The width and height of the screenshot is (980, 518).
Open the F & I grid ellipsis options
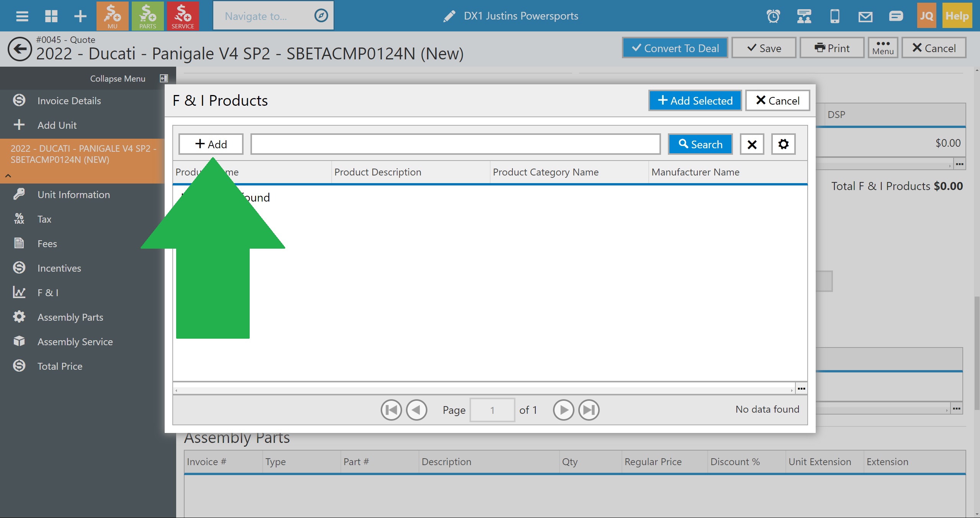click(x=801, y=388)
